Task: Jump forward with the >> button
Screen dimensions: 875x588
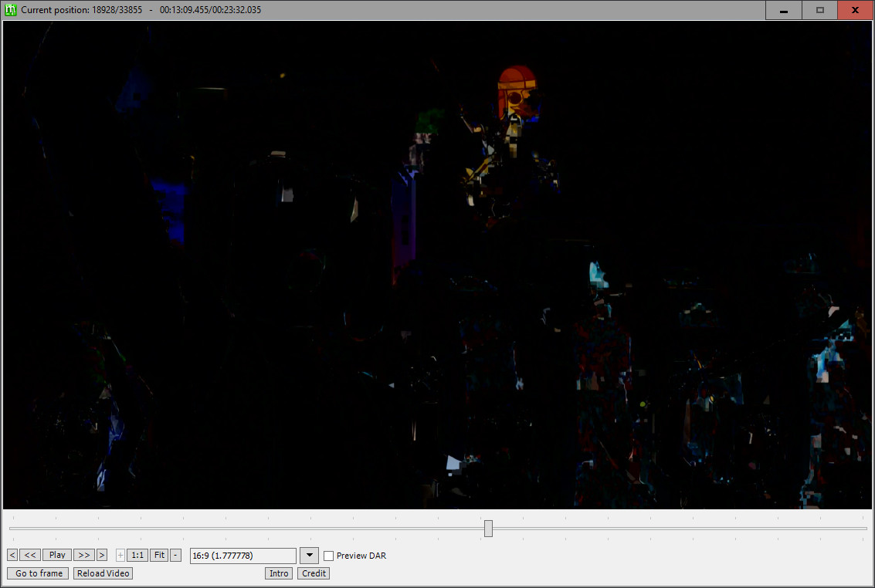Action: click(x=83, y=555)
